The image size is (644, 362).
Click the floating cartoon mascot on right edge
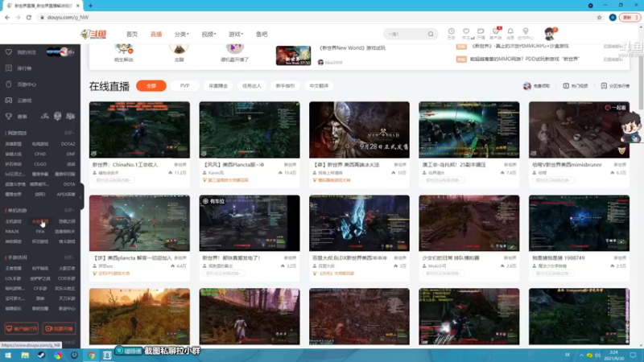point(631,128)
